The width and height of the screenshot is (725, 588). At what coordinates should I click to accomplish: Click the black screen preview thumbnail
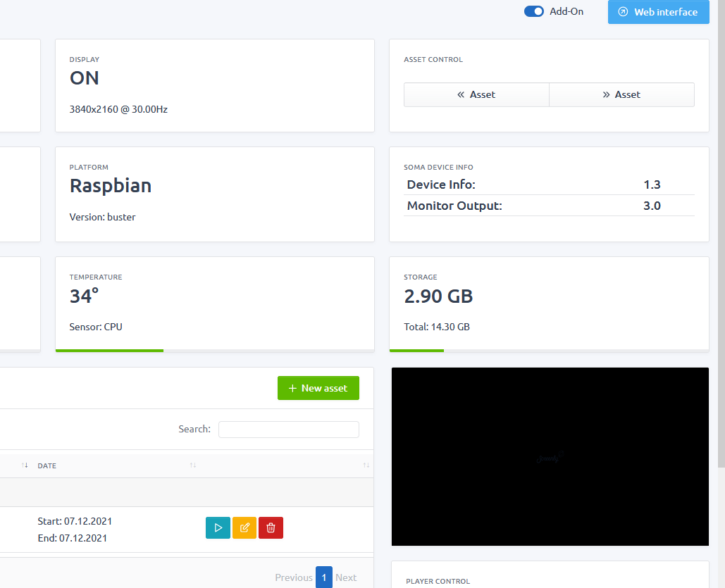pyautogui.click(x=550, y=456)
